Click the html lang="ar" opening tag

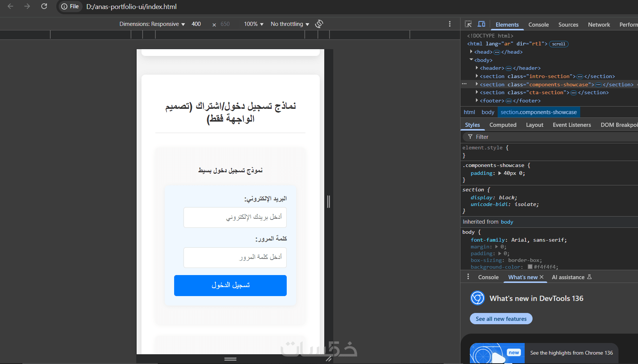tap(507, 44)
